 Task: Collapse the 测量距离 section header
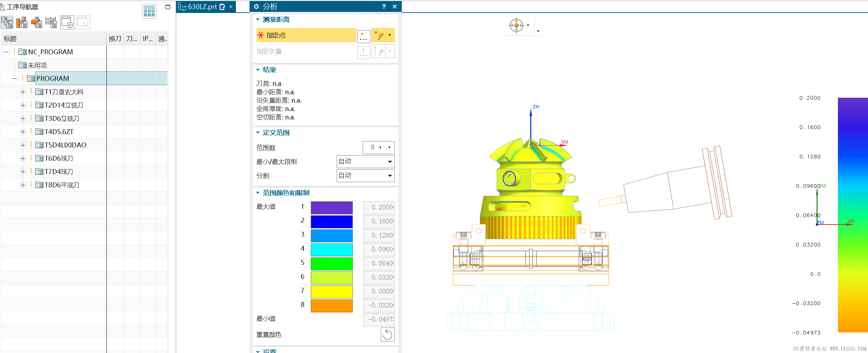pyautogui.click(x=257, y=19)
